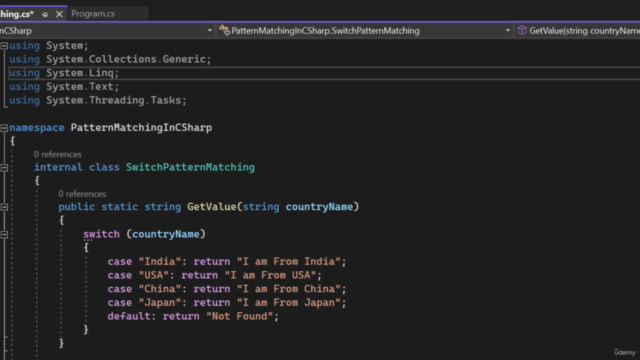Click the 'System.Text' using line

[x=64, y=87]
